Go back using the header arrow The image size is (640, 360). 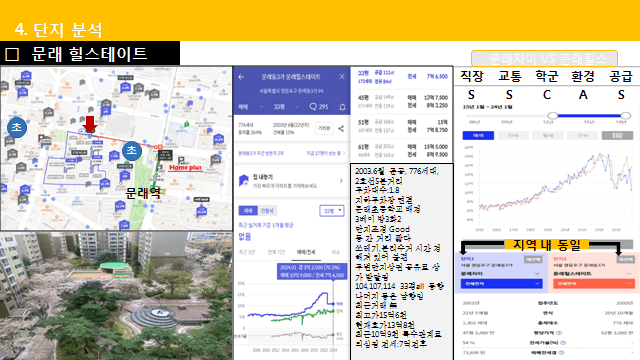(241, 77)
